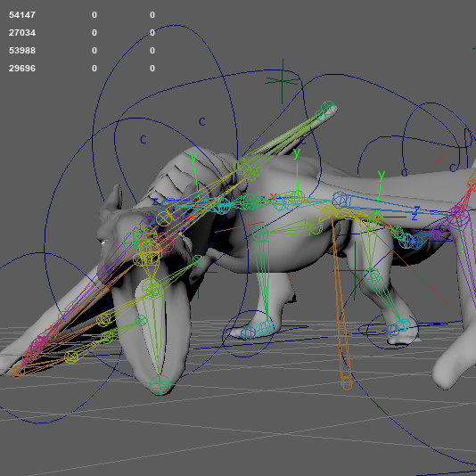Click the HUD value 29696
Screen dimensions: 476x476
pos(22,69)
